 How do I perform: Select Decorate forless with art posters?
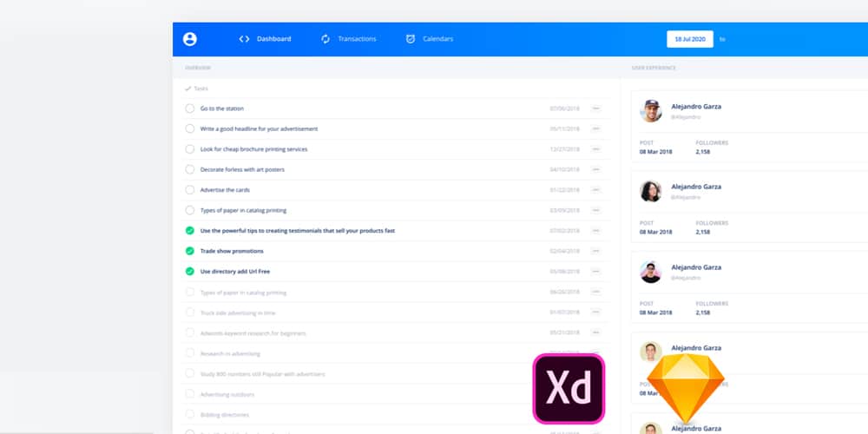tap(242, 169)
